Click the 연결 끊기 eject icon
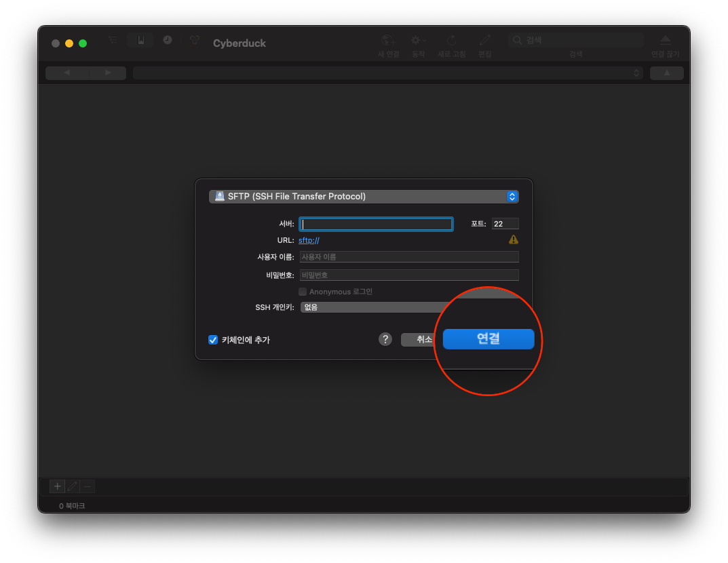728x563 pixels. [666, 40]
